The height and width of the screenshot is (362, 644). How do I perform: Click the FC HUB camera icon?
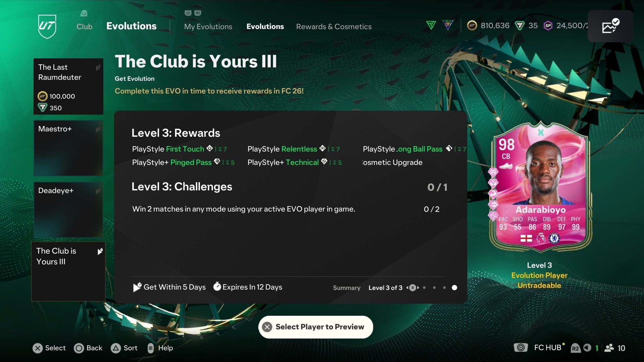click(521, 348)
